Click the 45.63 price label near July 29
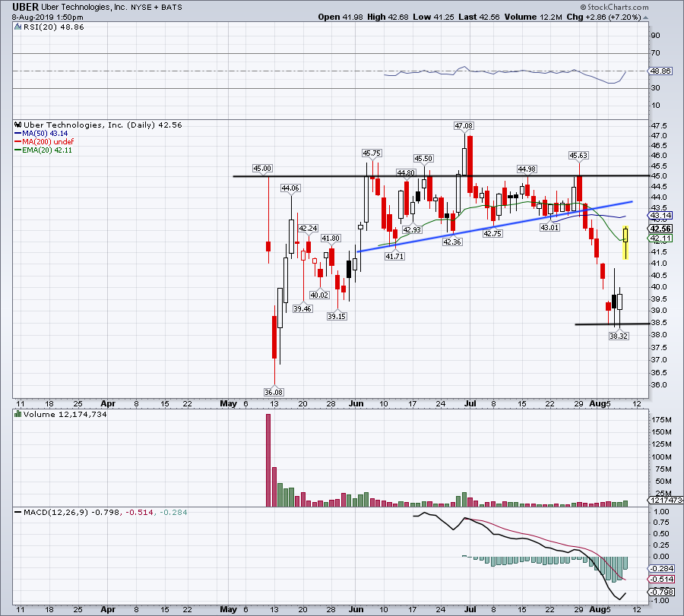This screenshot has width=684, height=616. 578,155
